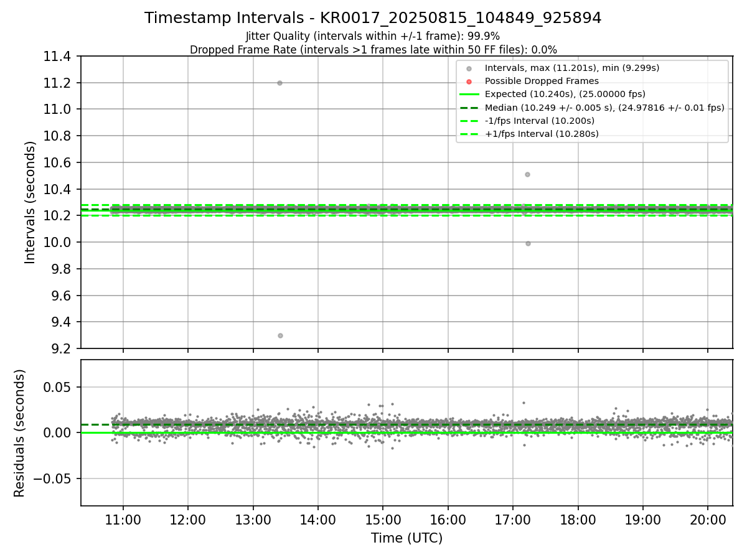Click the '13:00' x-axis tick label
The width and height of the screenshot is (747, 560).
coord(253,519)
